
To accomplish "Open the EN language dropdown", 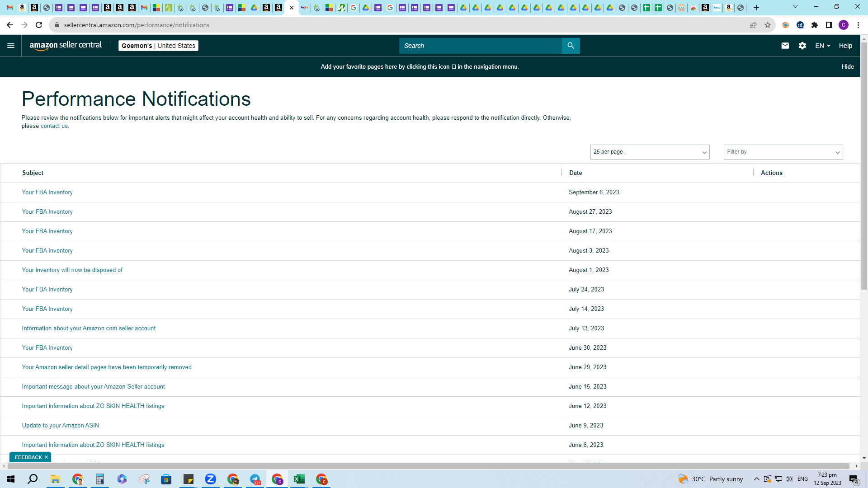I will (822, 46).
